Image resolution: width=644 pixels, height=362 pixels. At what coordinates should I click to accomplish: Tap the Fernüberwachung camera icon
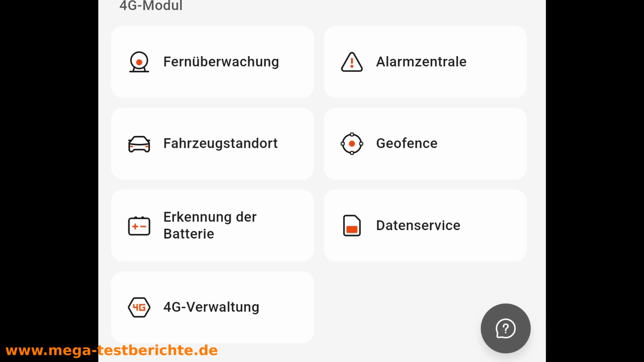[139, 62]
